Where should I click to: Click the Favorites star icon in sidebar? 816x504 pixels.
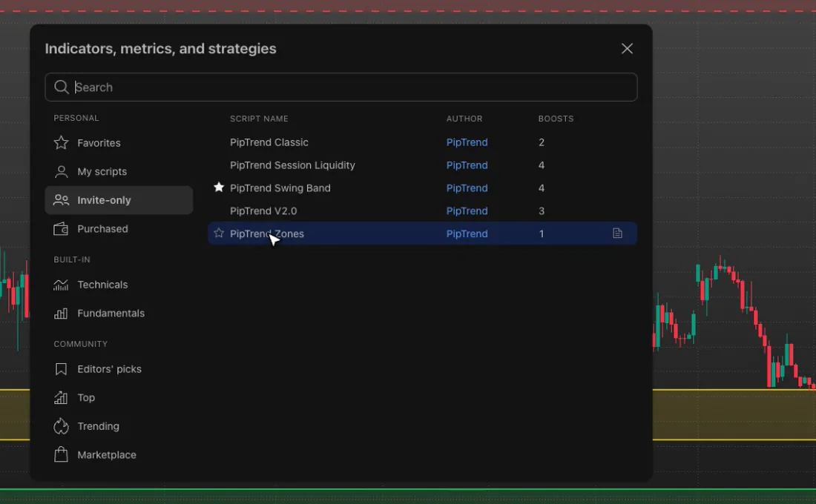(x=61, y=142)
